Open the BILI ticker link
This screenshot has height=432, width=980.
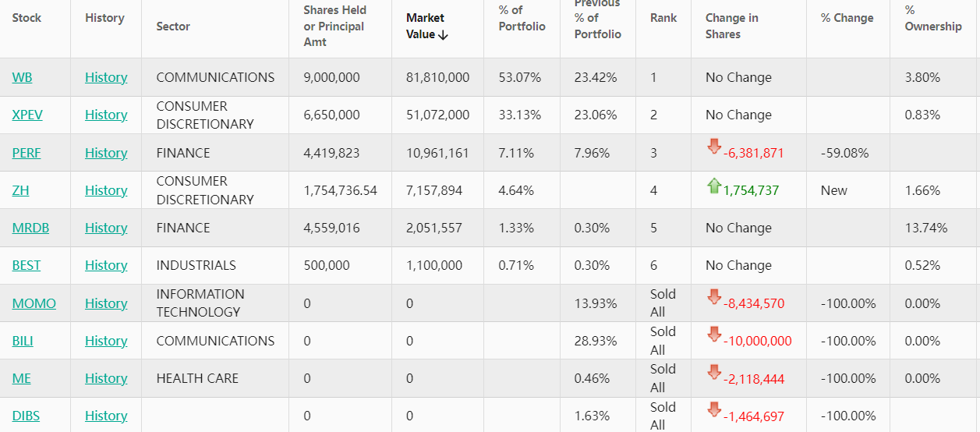tap(23, 341)
